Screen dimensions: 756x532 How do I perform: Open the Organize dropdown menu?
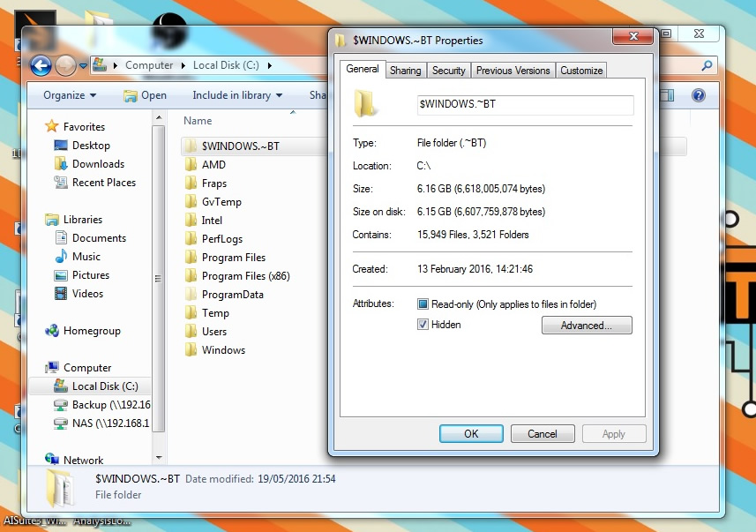click(69, 95)
